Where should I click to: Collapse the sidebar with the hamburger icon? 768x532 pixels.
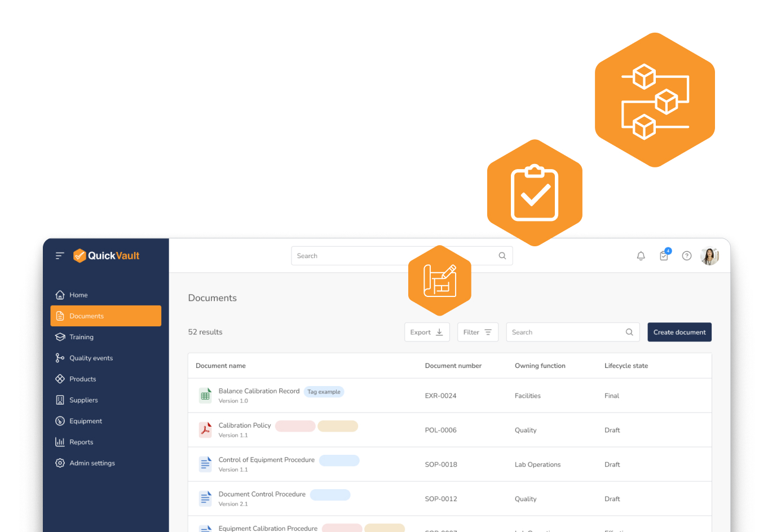pos(60,256)
